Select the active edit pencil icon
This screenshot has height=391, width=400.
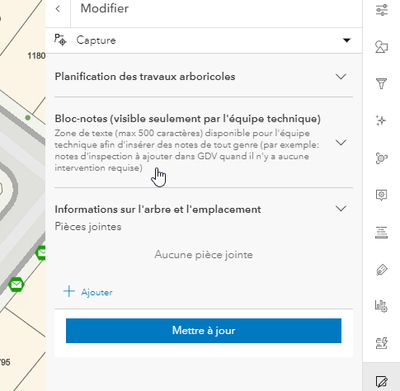(x=382, y=381)
